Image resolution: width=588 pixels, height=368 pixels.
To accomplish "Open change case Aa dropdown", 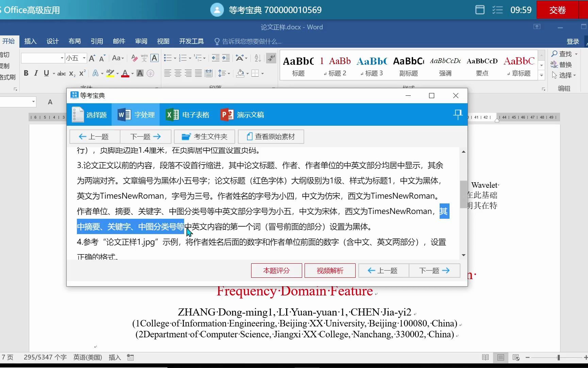I will coord(118,58).
